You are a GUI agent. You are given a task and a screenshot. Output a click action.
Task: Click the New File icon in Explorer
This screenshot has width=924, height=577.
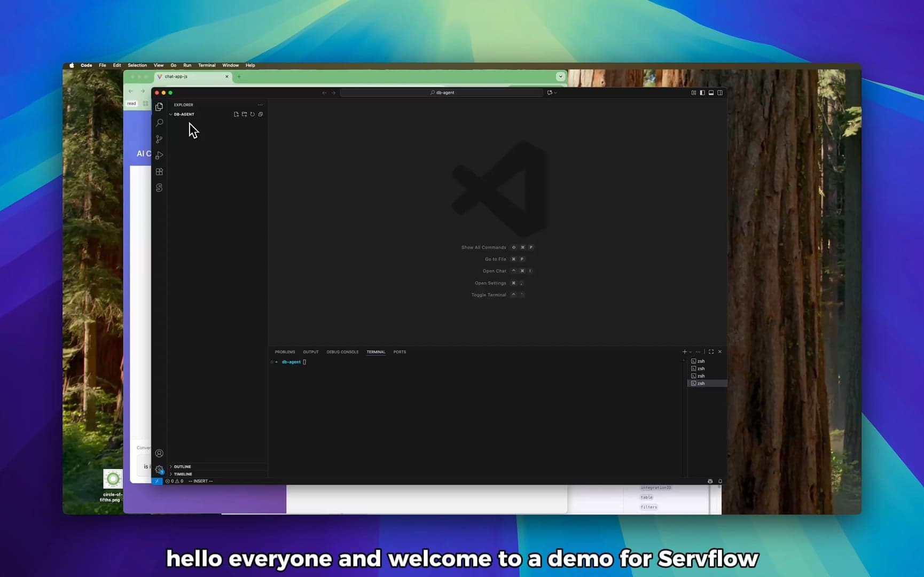(237, 114)
